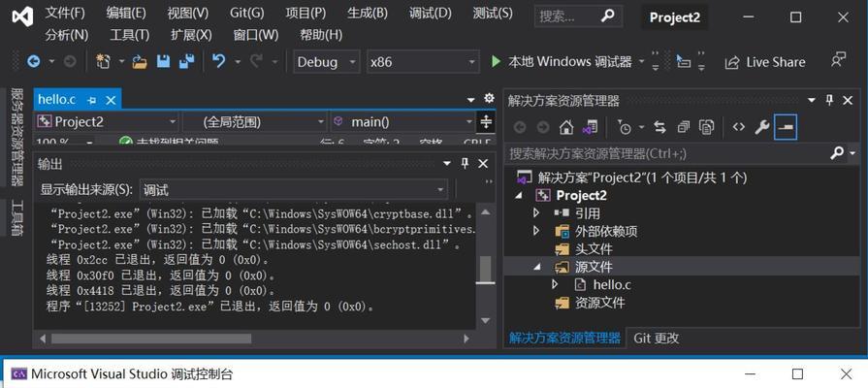Toggle the Preview Selected Items button in Solution Explorer
The height and width of the screenshot is (388, 868).
click(x=786, y=128)
